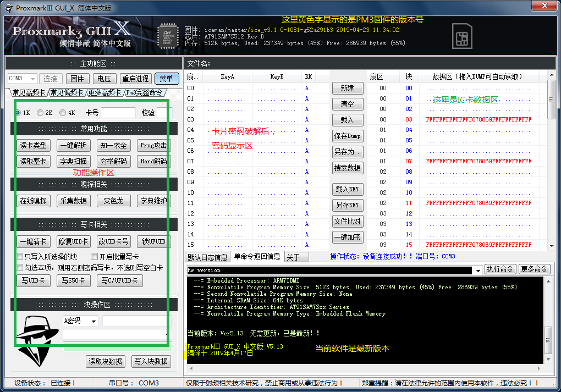Click 读取块数据 button
This screenshot has width=561, height=392.
106,361
